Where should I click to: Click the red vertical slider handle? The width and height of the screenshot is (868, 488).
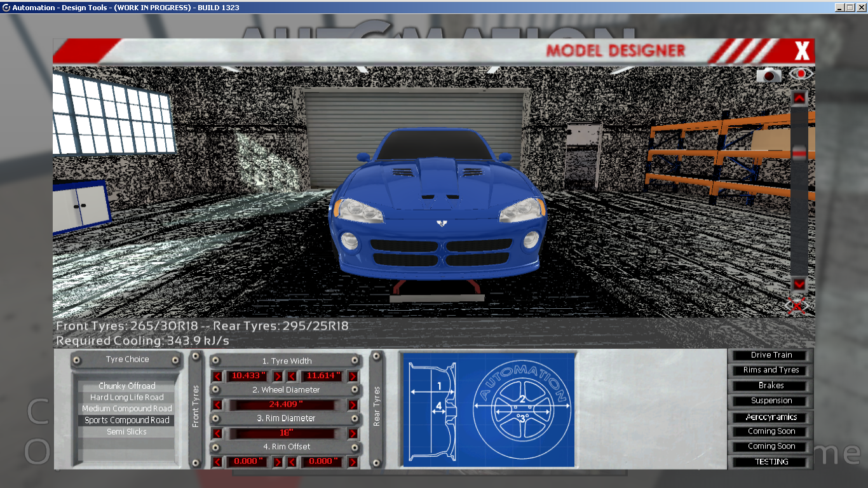799,152
